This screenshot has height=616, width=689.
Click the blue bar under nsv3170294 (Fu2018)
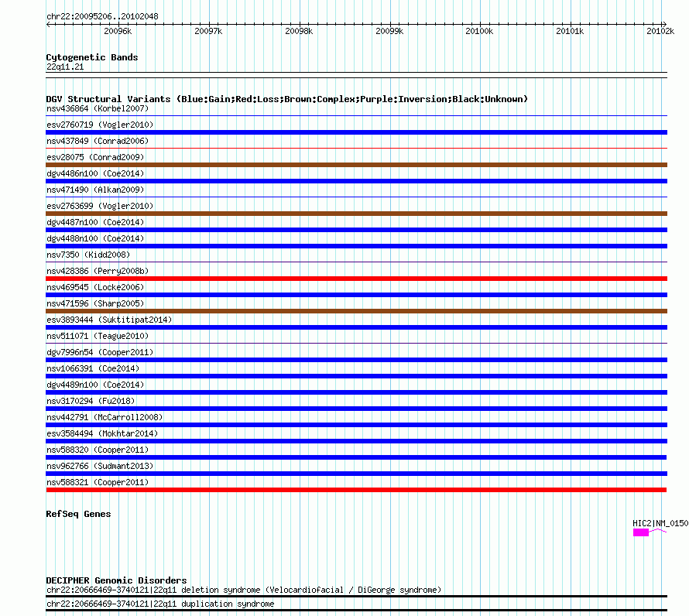click(356, 409)
